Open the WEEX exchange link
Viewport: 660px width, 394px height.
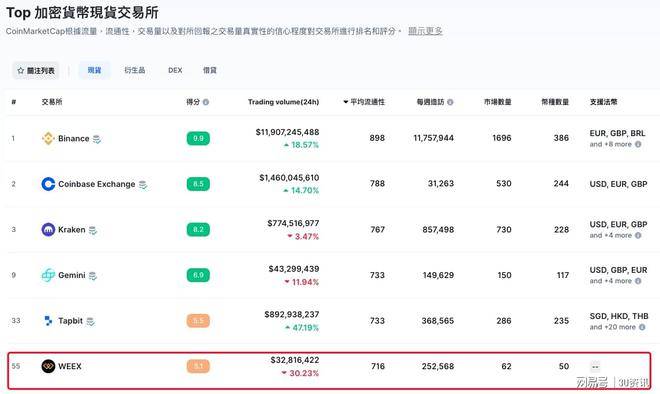pos(70,366)
